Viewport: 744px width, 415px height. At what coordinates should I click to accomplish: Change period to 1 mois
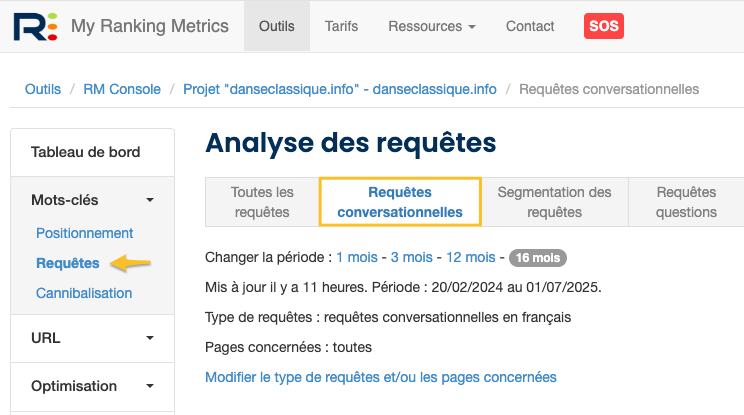(357, 257)
